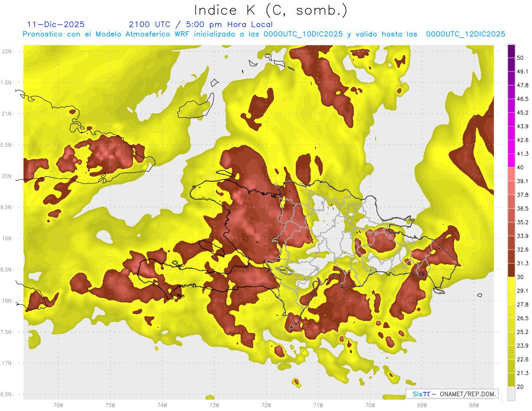
Task: Pick the dark brown swatch between 30 and 31.3
Action: (511, 270)
